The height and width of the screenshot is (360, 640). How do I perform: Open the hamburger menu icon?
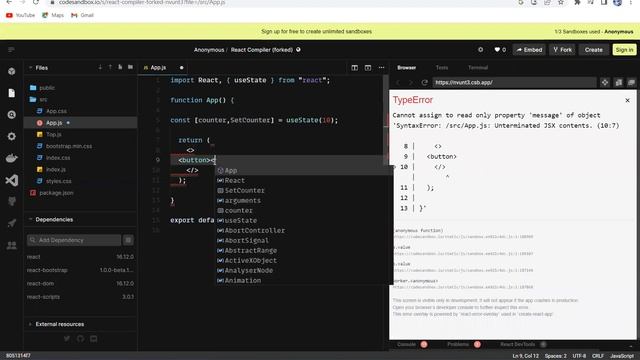point(11,50)
